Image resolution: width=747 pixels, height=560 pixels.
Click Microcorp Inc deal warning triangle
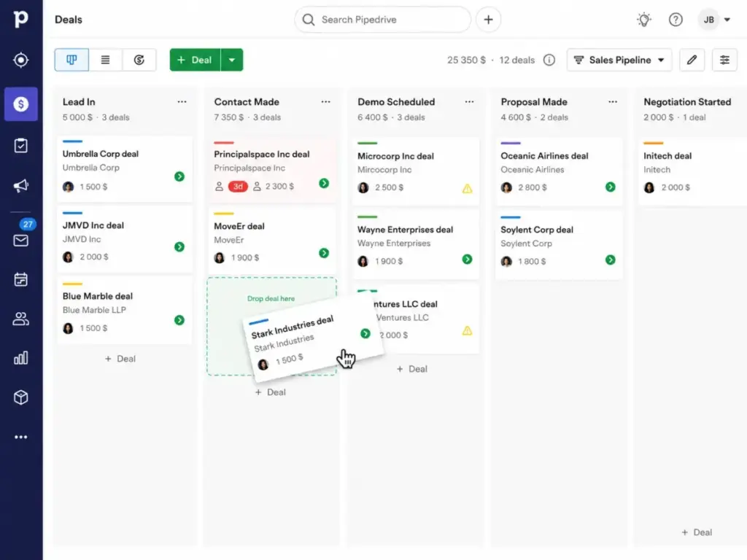468,189
